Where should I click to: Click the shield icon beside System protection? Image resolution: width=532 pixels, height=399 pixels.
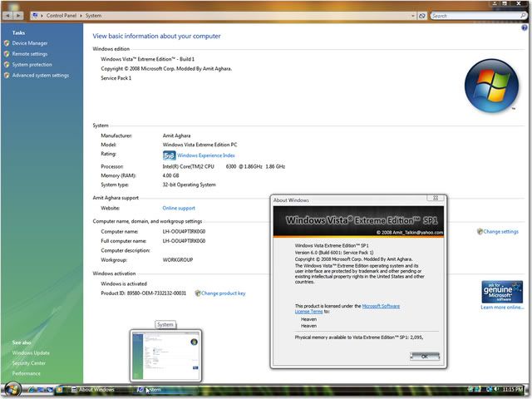7,65
